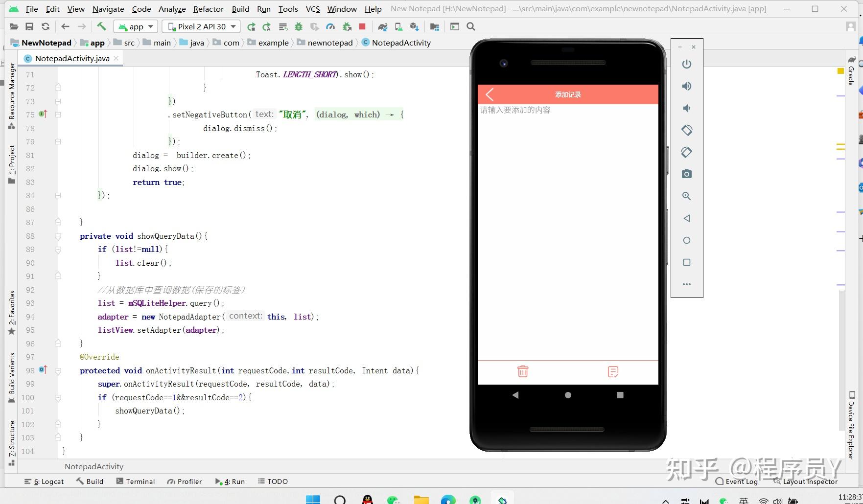This screenshot has width=863, height=504.
Task: Toggle the Logcat panel open
Action: pos(44,481)
